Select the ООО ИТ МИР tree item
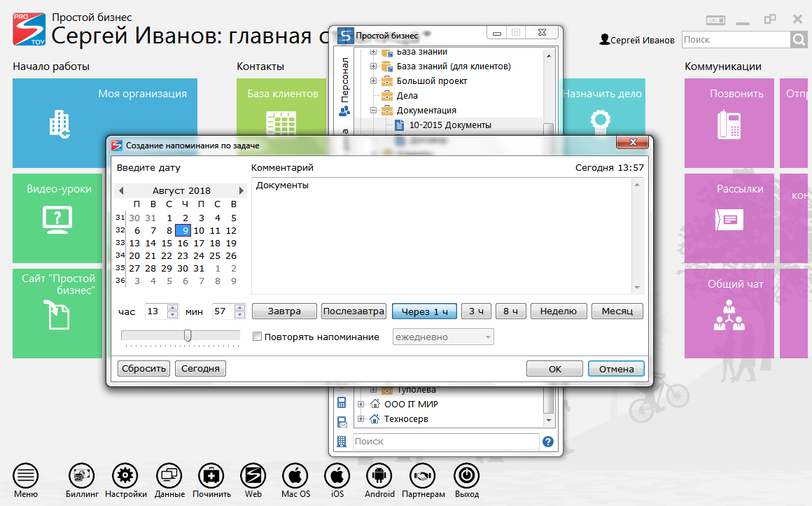812x506 pixels. tap(411, 404)
